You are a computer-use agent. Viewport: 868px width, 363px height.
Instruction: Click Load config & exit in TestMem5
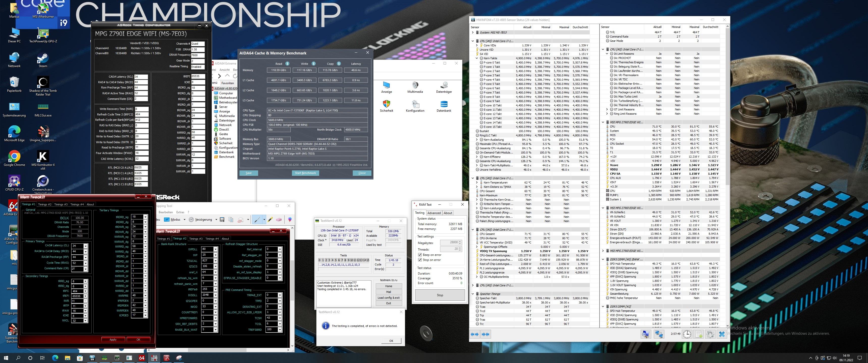click(x=389, y=298)
